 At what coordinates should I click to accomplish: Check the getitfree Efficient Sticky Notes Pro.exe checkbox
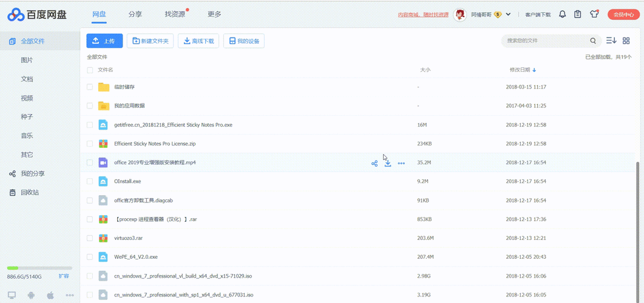pyautogui.click(x=90, y=125)
